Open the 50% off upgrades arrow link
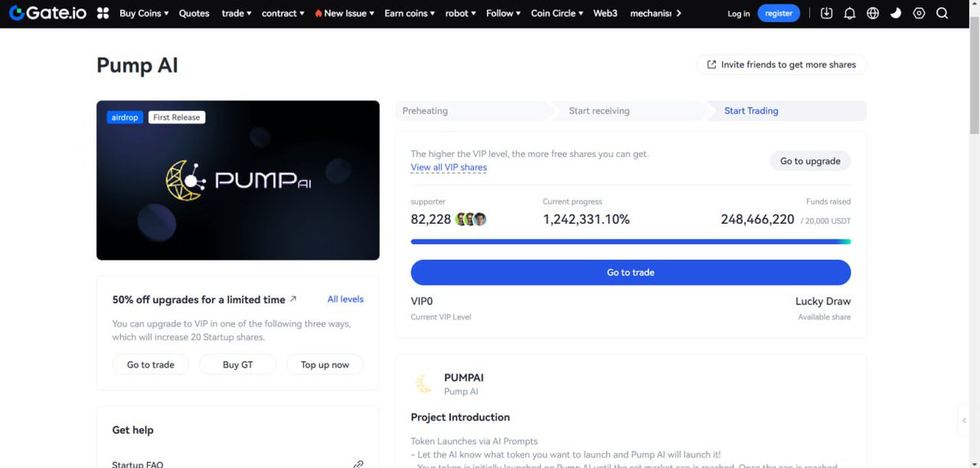The width and height of the screenshot is (980, 468). click(x=293, y=299)
